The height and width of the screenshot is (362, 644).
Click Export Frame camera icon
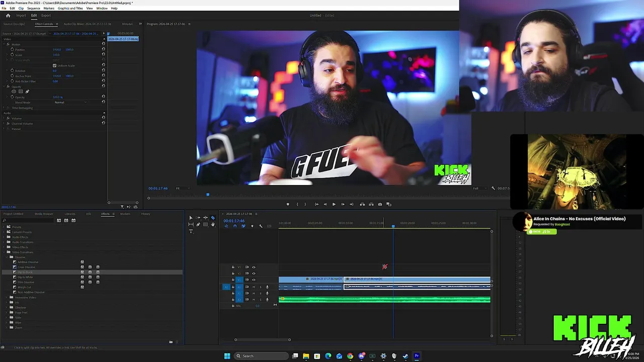pos(380,204)
